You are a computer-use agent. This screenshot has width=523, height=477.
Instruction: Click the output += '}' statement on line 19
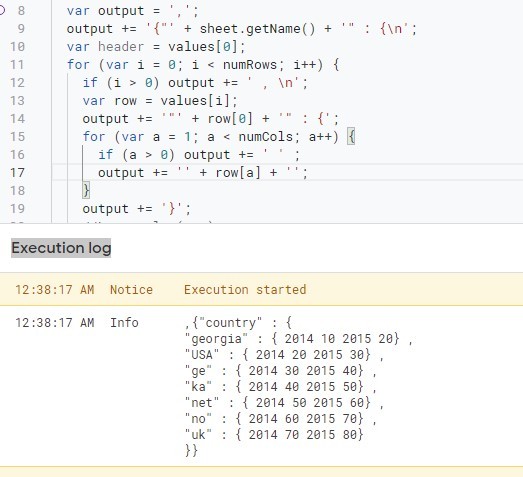pos(137,209)
